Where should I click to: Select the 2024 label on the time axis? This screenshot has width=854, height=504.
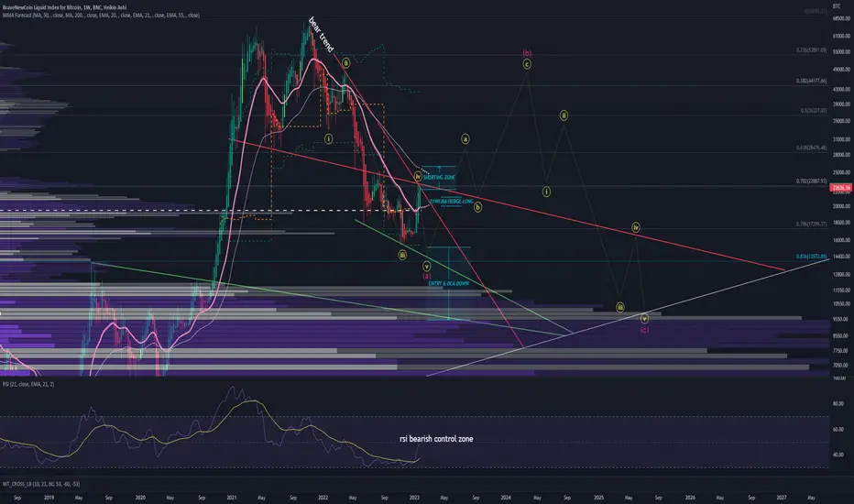coord(506,498)
